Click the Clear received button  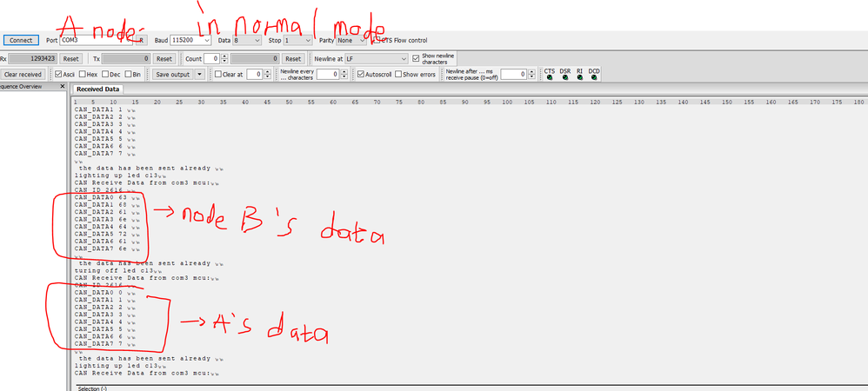23,74
